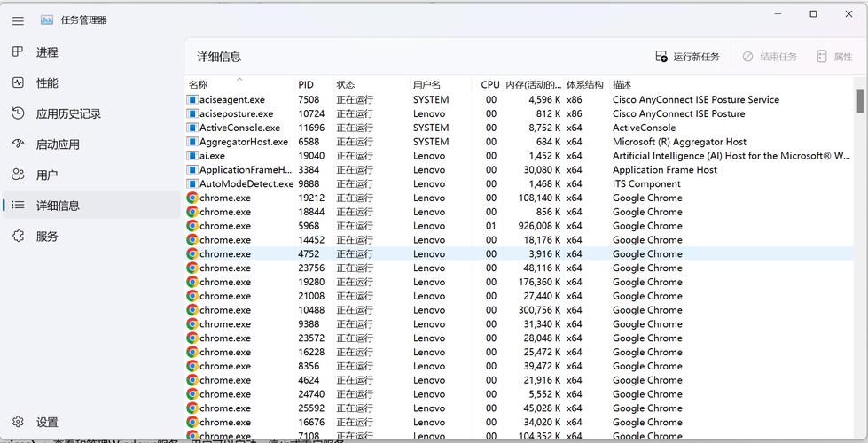Sort by the 描述 column header
Image resolution: width=868 pixels, height=443 pixels.
(731, 85)
